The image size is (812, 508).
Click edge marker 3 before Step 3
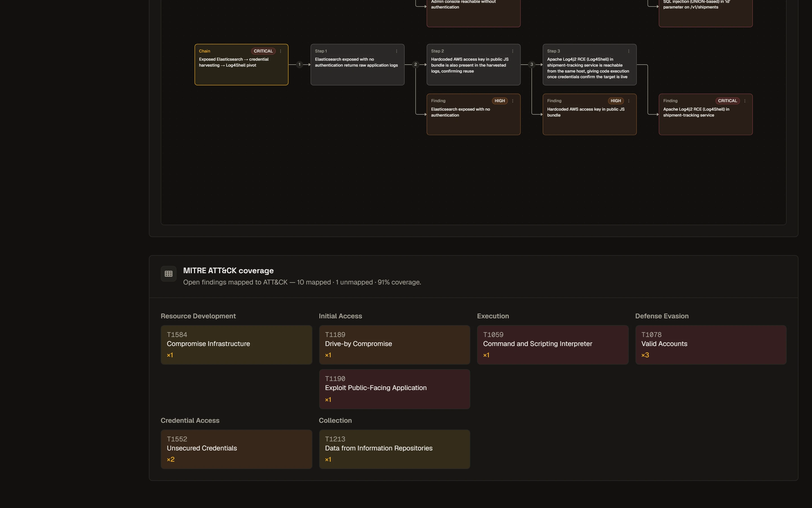[x=531, y=65]
